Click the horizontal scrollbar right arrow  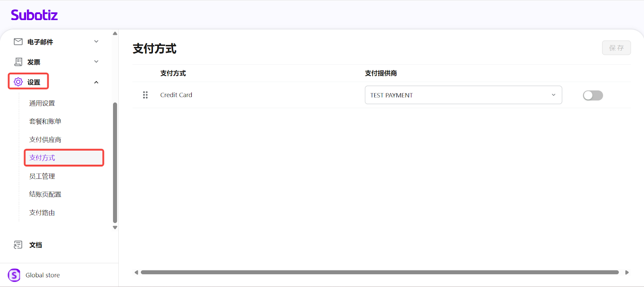click(x=627, y=273)
